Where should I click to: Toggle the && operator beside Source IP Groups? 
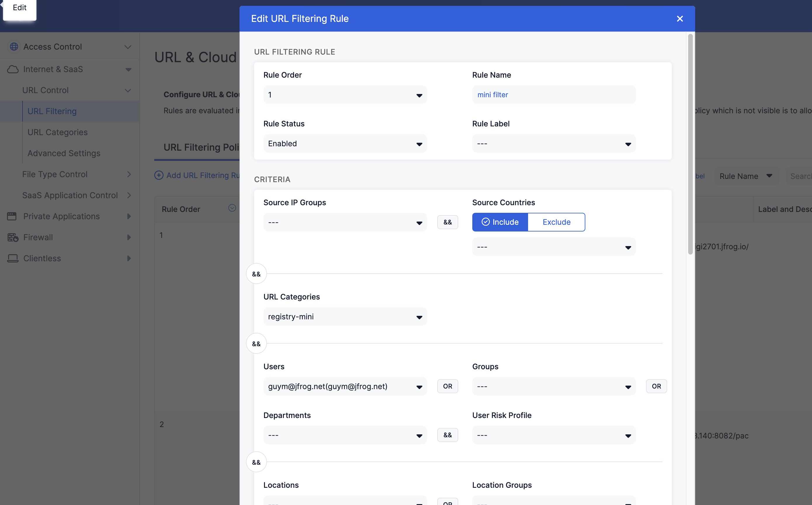tap(447, 222)
